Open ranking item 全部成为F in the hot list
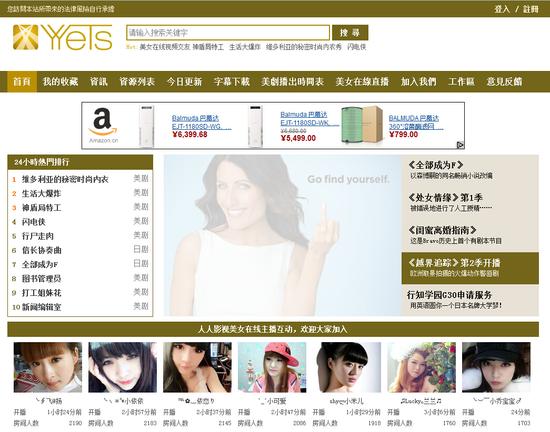 pyautogui.click(x=40, y=264)
